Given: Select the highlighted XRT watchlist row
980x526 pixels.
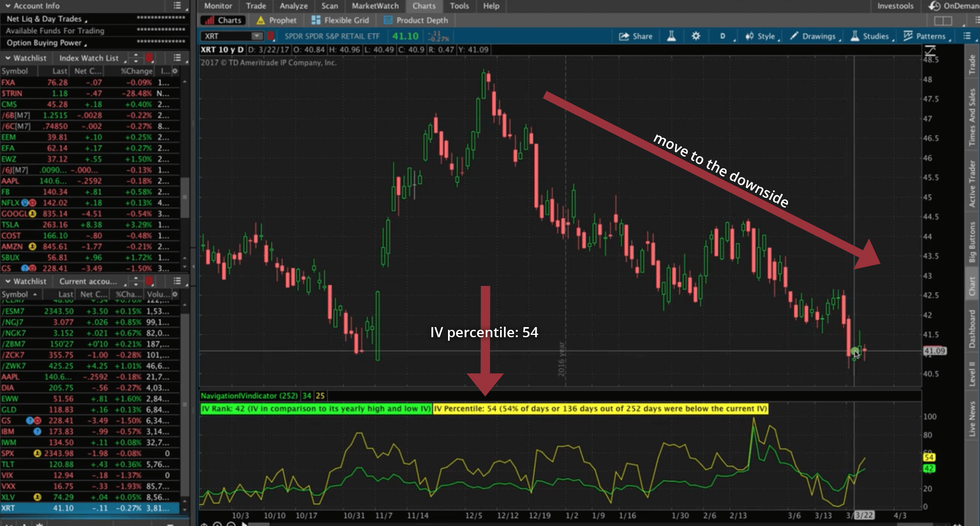Looking at the screenshot, I should [90, 508].
